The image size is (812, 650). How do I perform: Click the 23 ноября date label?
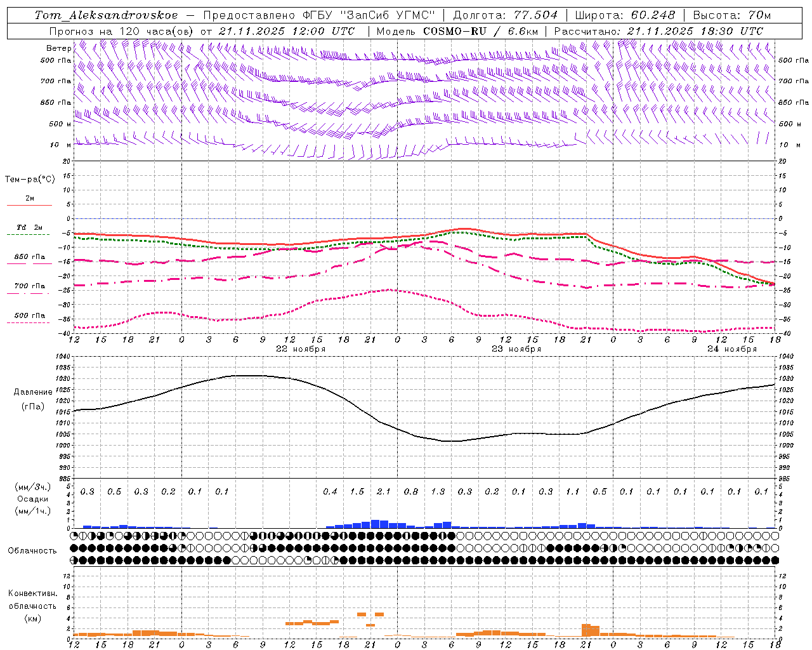[516, 349]
